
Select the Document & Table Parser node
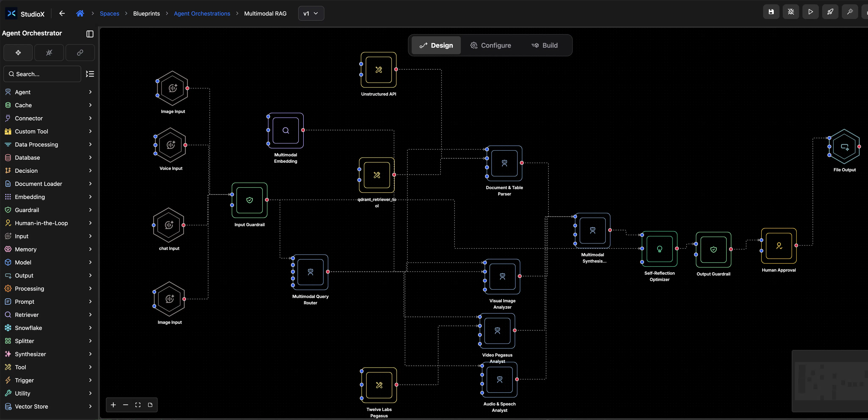(504, 163)
